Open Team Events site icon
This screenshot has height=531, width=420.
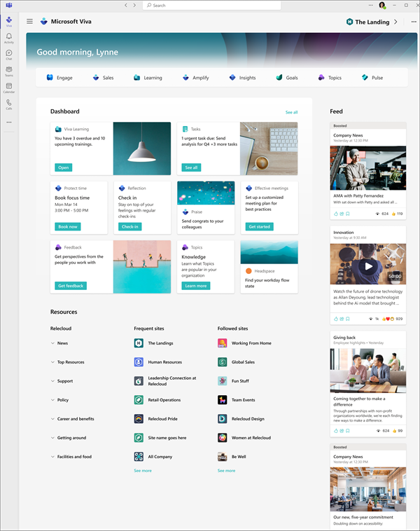pos(222,400)
